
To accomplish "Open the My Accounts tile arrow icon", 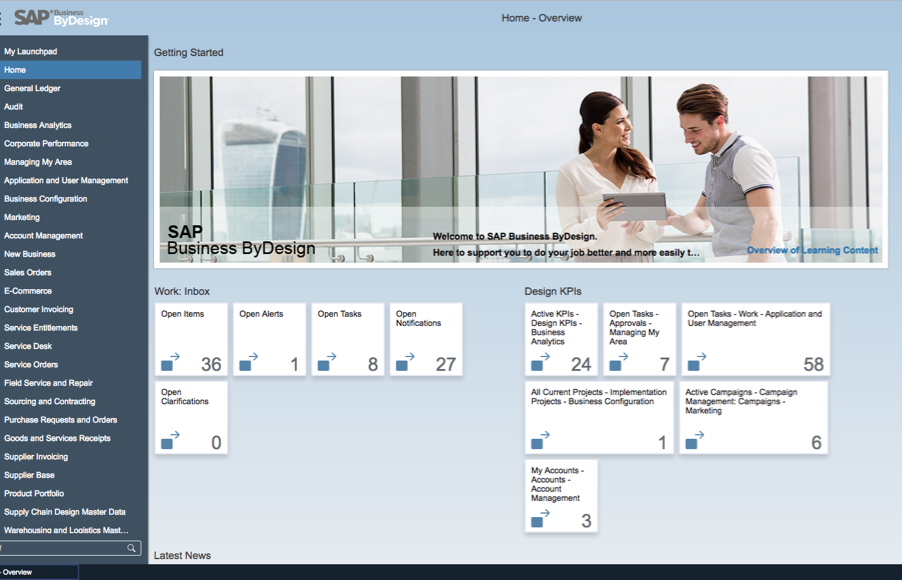I will (x=540, y=518).
